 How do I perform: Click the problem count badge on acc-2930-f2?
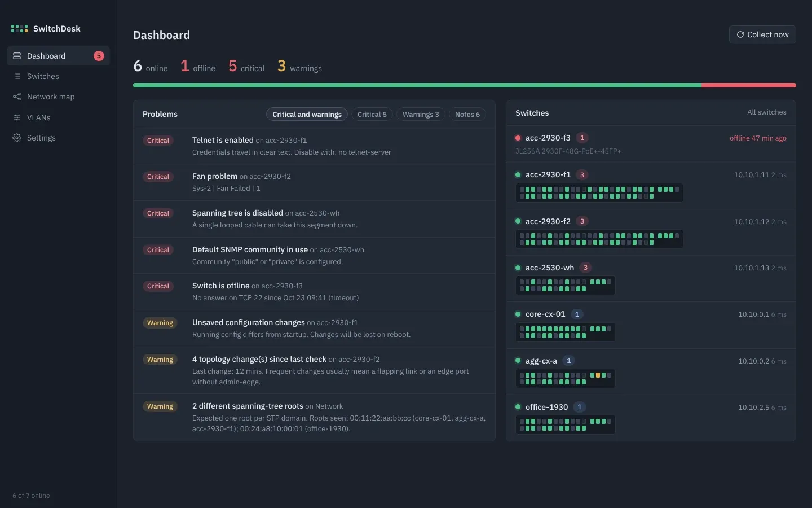(582, 221)
